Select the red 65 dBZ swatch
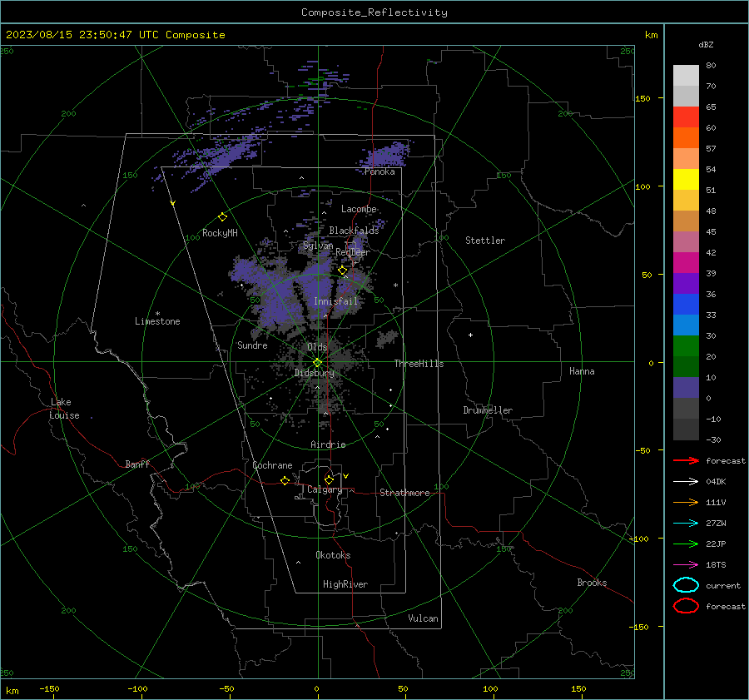This screenshot has height=700, width=749. coord(686,117)
